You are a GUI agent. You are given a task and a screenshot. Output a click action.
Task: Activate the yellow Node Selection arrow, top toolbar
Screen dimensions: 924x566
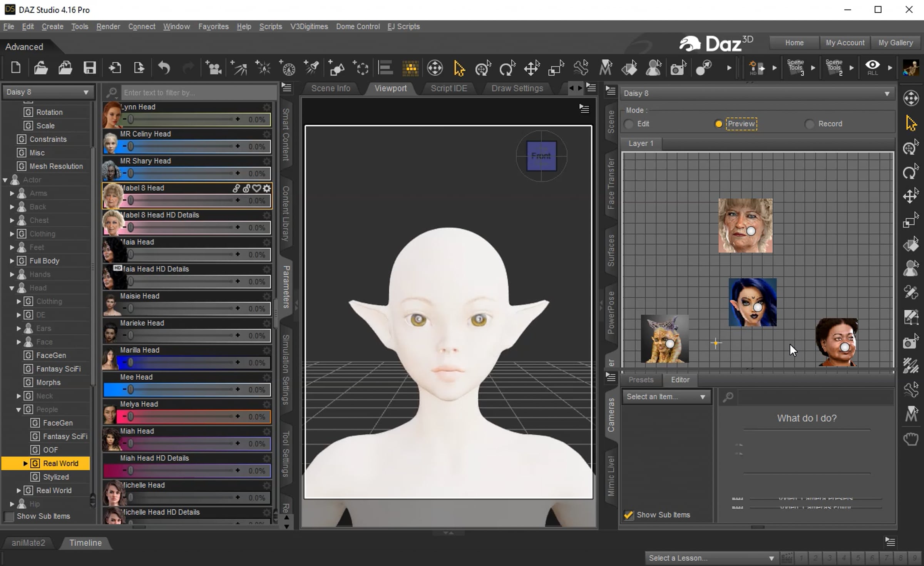tap(459, 68)
